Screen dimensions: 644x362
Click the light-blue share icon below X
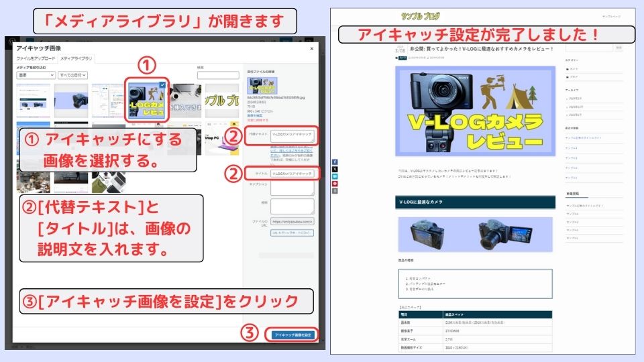pyautogui.click(x=335, y=176)
